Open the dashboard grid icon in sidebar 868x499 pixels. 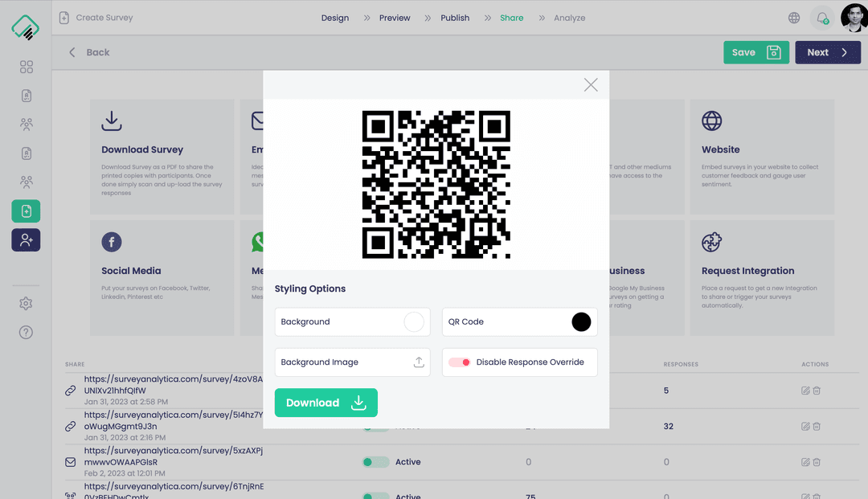pos(27,67)
